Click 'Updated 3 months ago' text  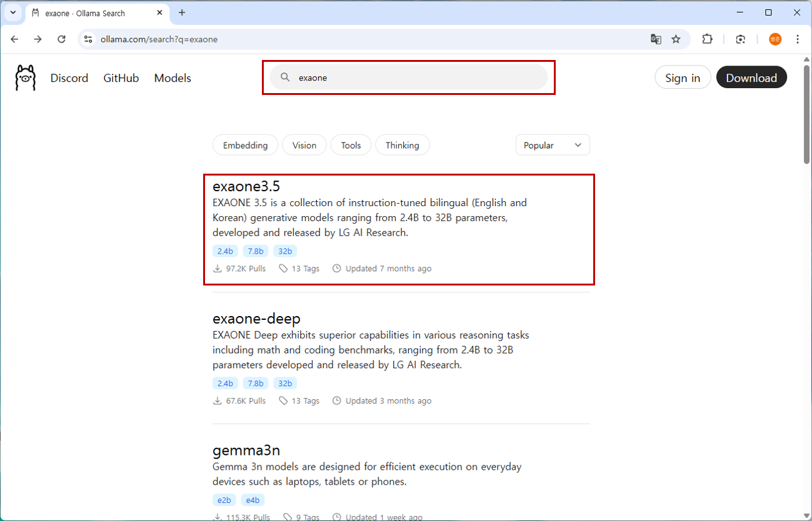pos(389,401)
